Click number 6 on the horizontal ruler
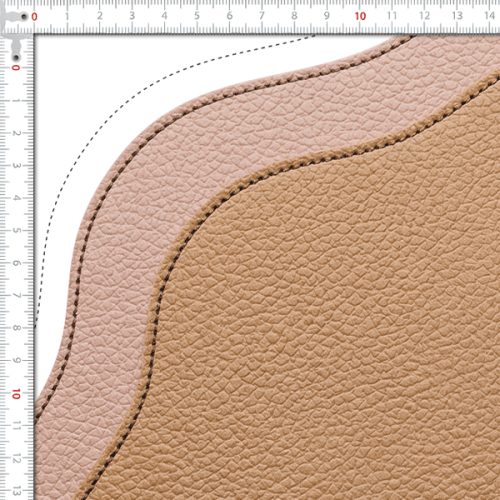The image size is (500, 500). [x=230, y=16]
